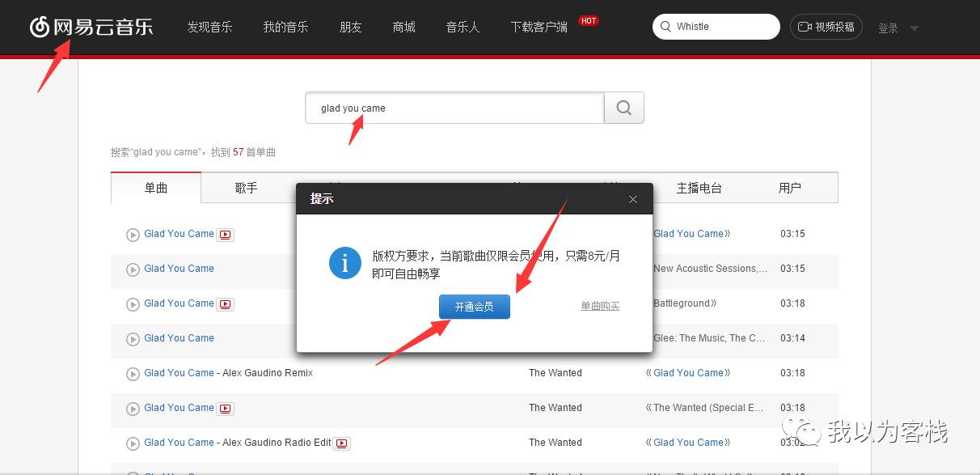This screenshot has height=475, width=980.
Task: Play the Alex Gaudino Radio Edit track
Action: click(x=133, y=443)
